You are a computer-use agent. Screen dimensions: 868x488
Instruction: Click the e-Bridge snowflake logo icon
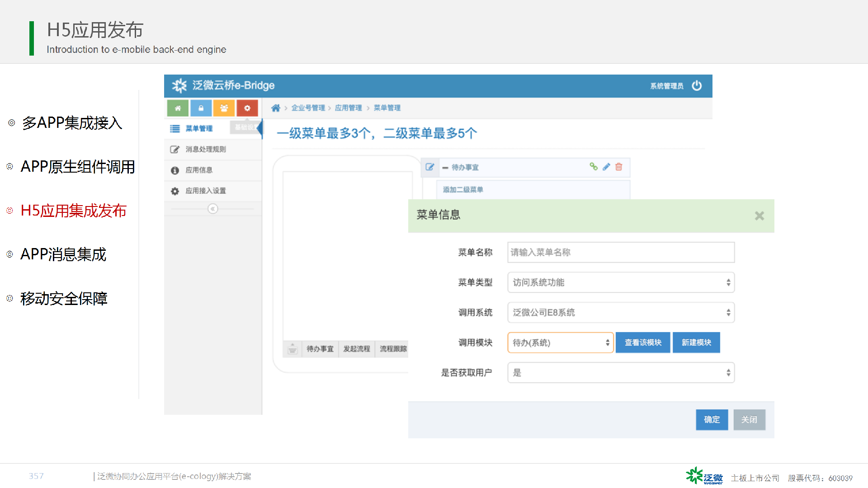click(179, 85)
